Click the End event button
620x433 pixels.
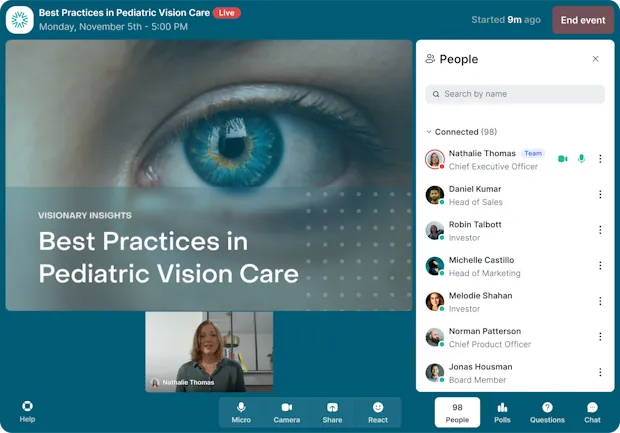click(x=583, y=20)
